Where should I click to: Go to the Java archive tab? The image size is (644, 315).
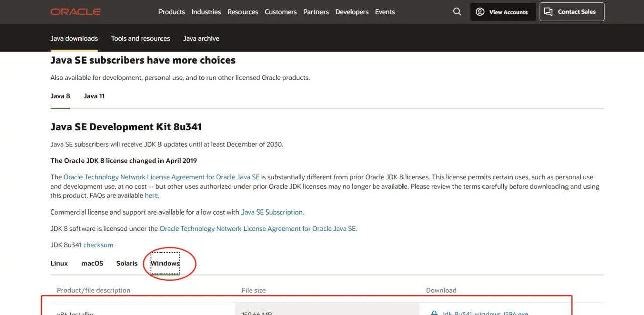point(201,38)
